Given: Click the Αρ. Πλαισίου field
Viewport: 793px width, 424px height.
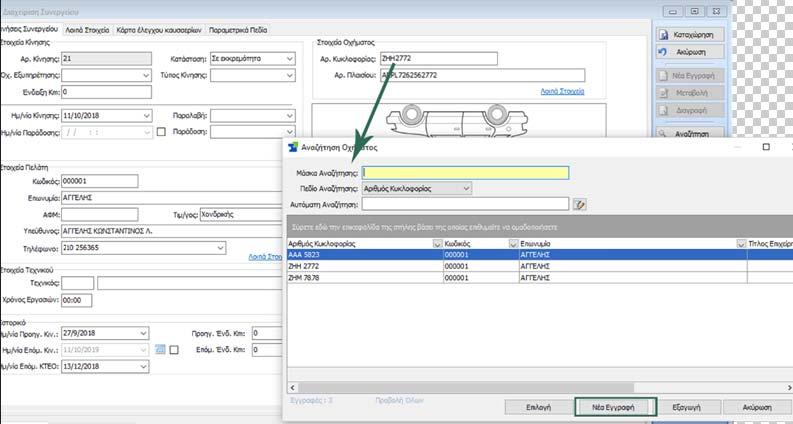Looking at the screenshot, I should (482, 75).
